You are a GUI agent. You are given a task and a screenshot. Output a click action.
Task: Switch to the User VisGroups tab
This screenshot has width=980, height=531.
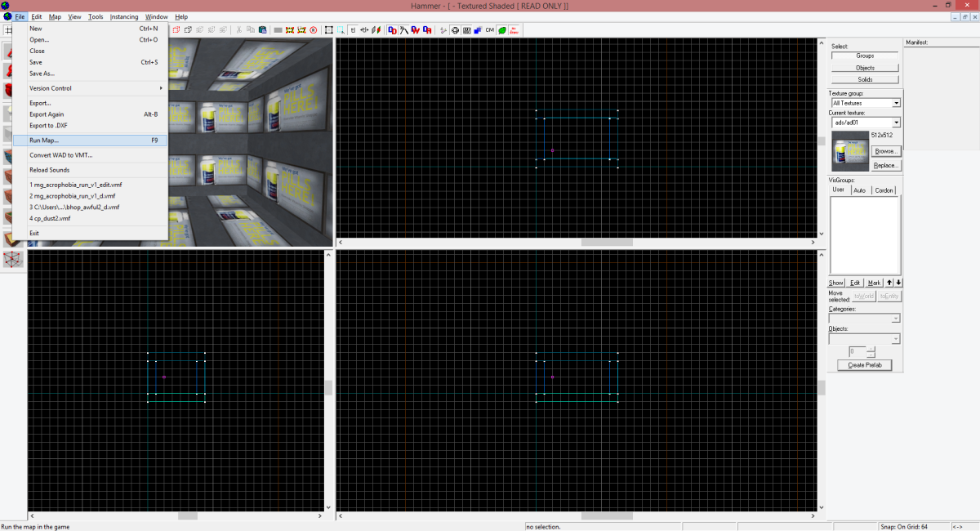[838, 190]
